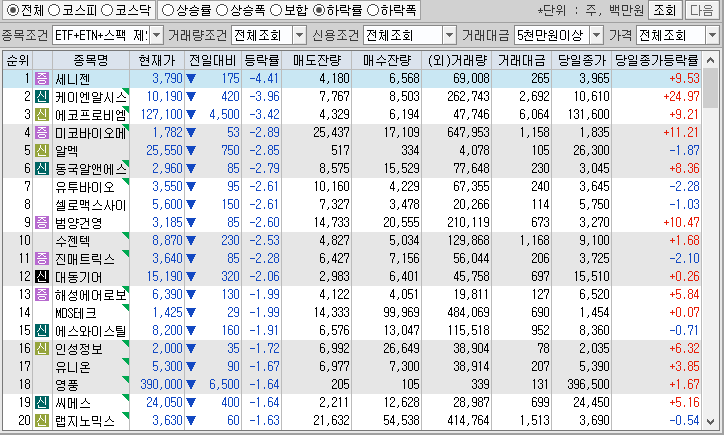The width and height of the screenshot is (724, 435).
Task: Open the 거래량조건 dropdown
Action: coord(299,35)
